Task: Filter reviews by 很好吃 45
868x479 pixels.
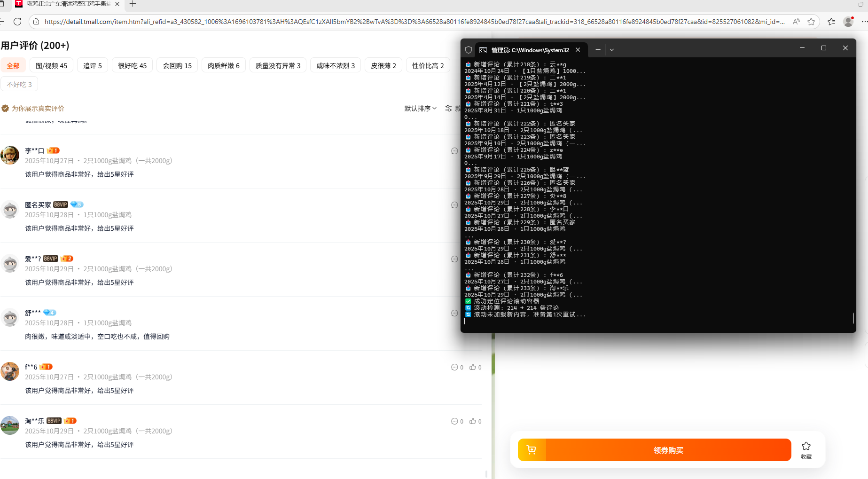Action: 132,66
